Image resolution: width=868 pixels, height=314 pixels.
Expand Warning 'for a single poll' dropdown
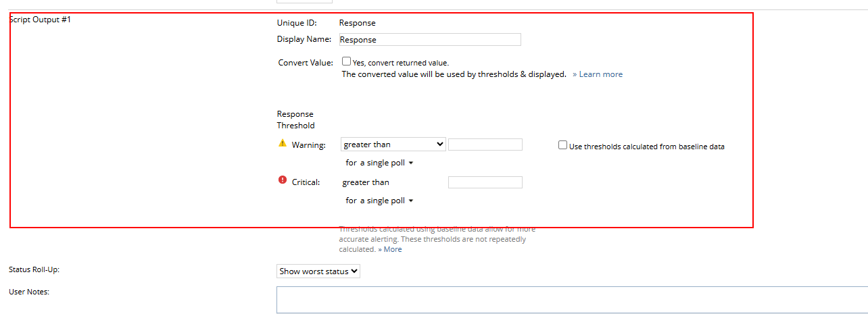379,163
